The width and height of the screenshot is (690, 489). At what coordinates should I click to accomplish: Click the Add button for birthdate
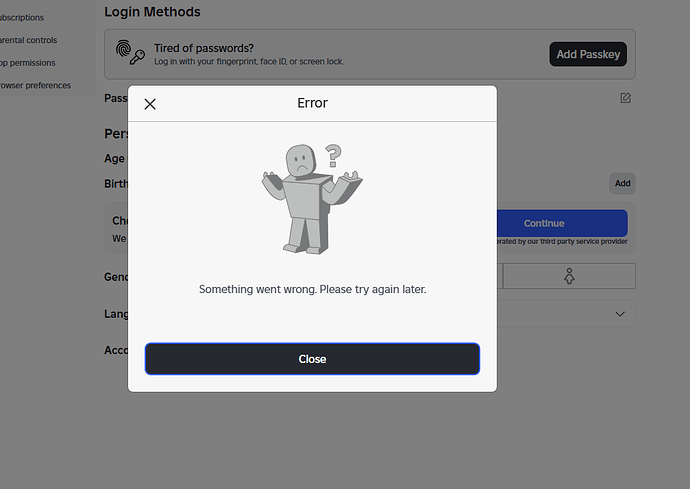[x=622, y=184]
